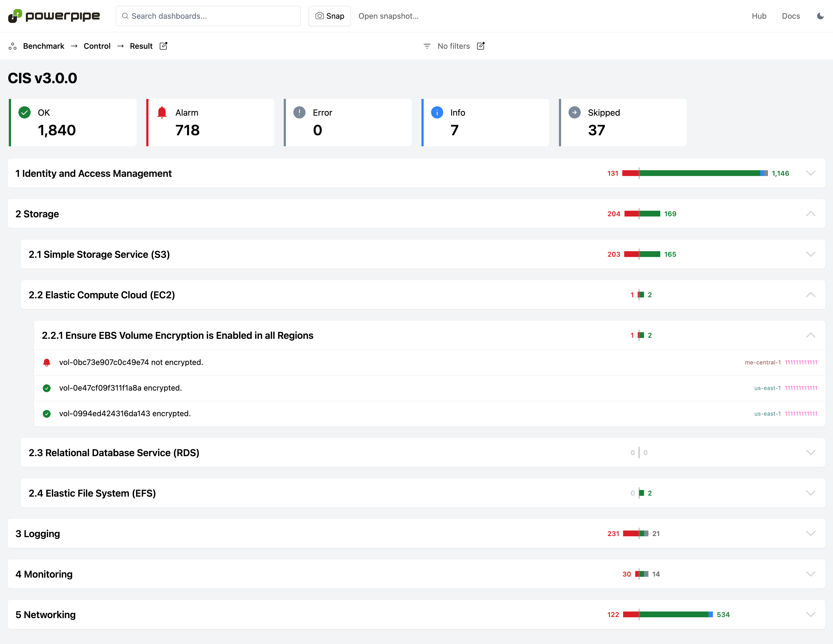
Task: Open the Hub link
Action: [759, 16]
